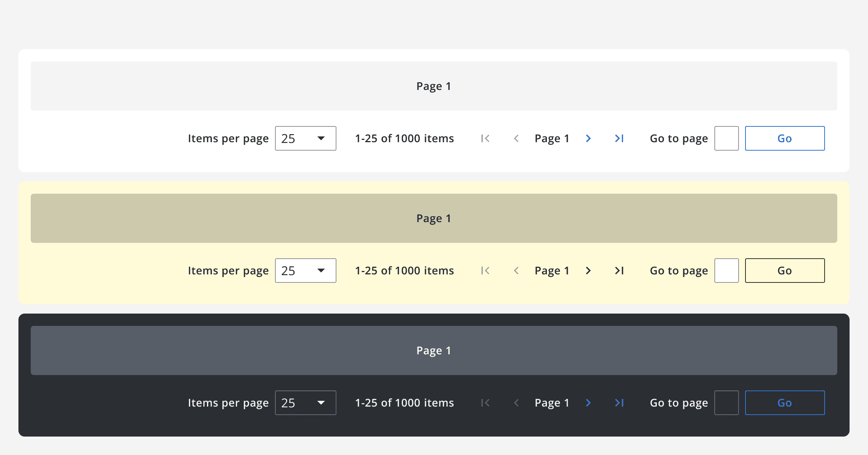Open the items per page dropdown in the yellow bar

pos(305,271)
